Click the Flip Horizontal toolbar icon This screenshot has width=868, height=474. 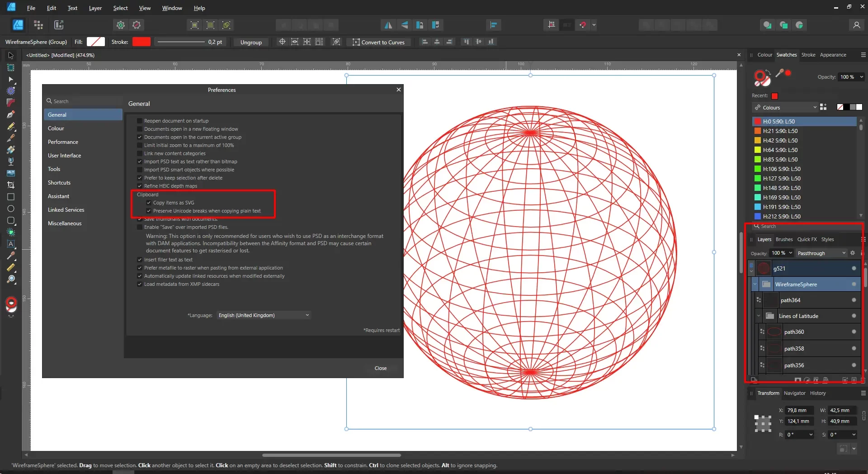(388, 25)
